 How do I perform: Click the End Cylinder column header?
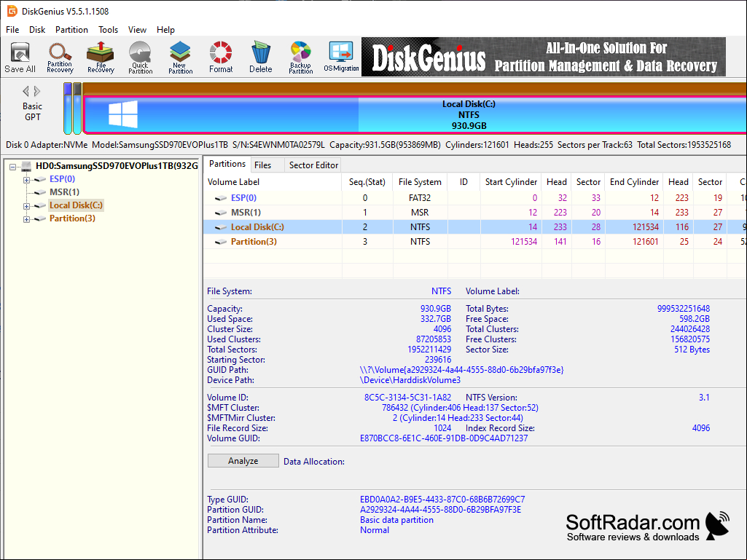tap(634, 182)
